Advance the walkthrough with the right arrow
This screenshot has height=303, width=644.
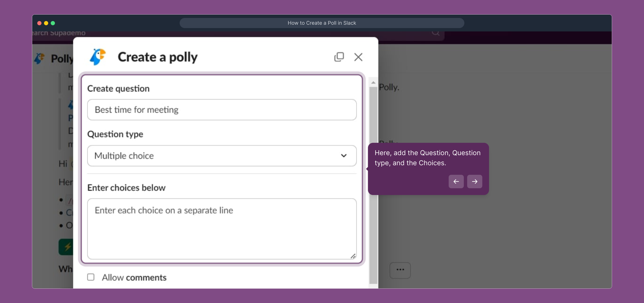click(x=474, y=182)
